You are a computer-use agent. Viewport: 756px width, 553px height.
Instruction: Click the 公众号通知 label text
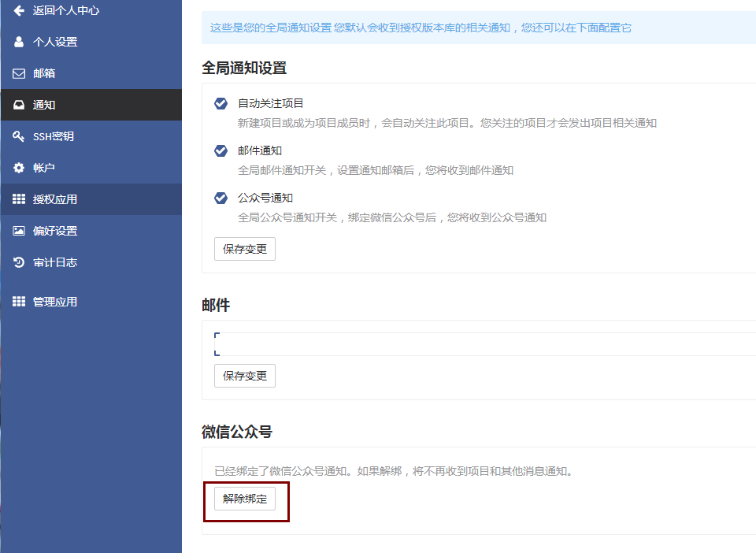click(265, 198)
